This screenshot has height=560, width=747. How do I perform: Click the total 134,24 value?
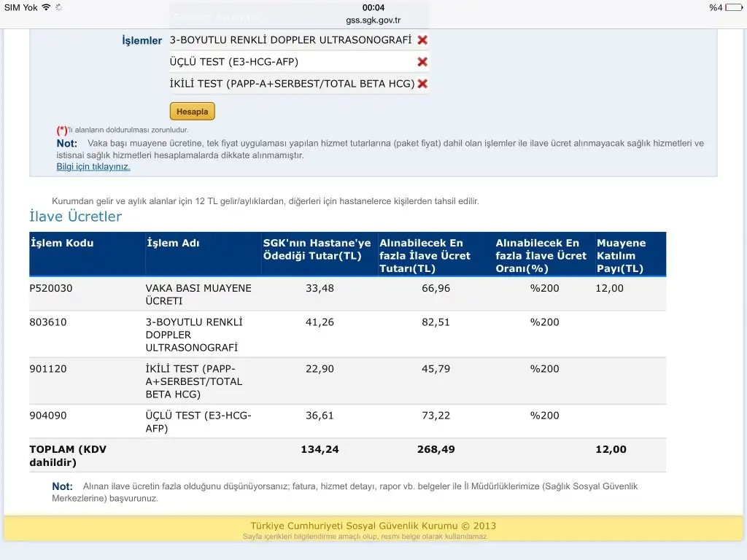pos(320,449)
